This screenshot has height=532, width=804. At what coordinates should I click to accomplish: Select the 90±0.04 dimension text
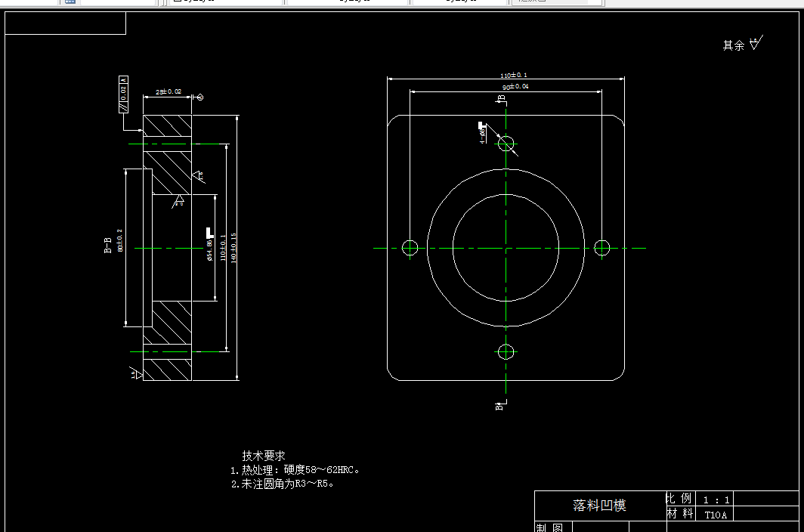[x=515, y=87]
